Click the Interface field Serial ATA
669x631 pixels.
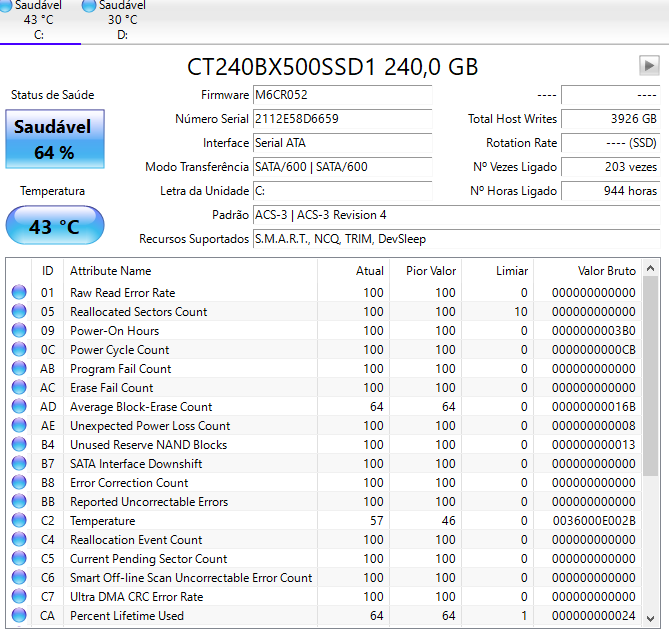click(342, 143)
